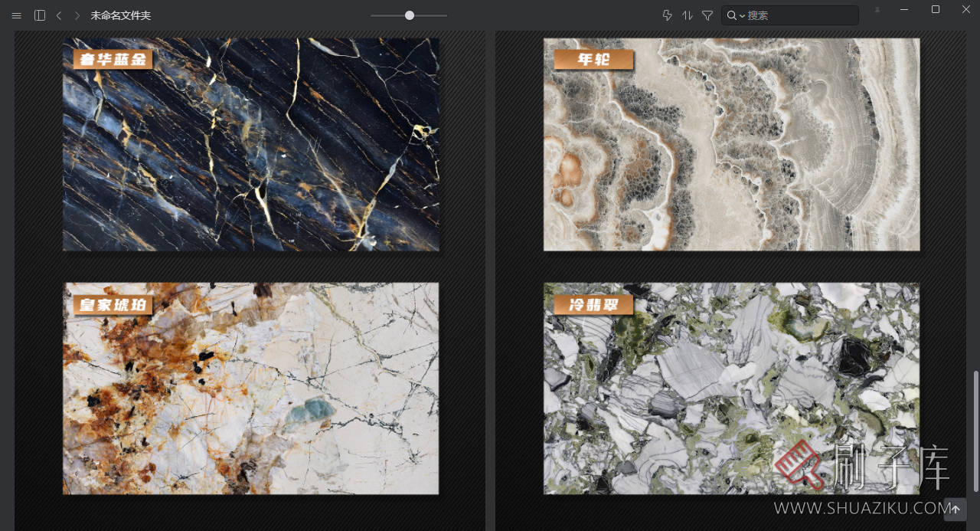Click the lightning quick-action icon
This screenshot has height=531, width=980.
click(x=667, y=15)
